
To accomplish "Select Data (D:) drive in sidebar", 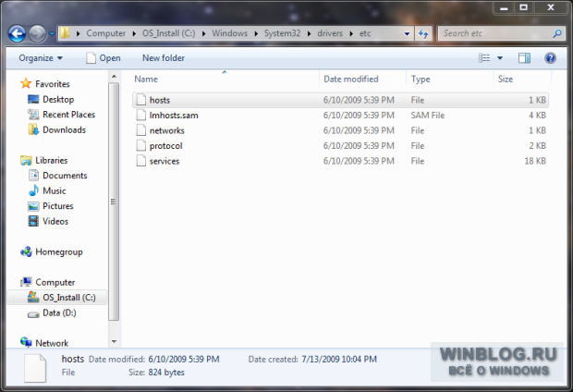I will tap(52, 313).
